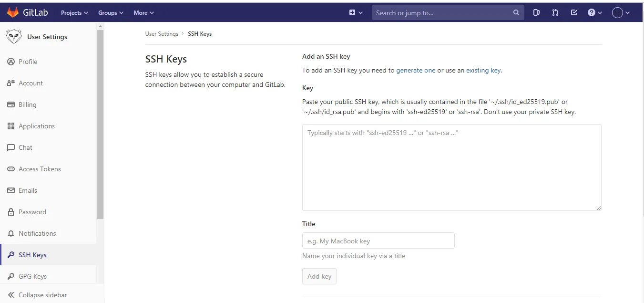Follow the 'generate one' link
Image resolution: width=644 pixels, height=303 pixels.
tap(416, 70)
